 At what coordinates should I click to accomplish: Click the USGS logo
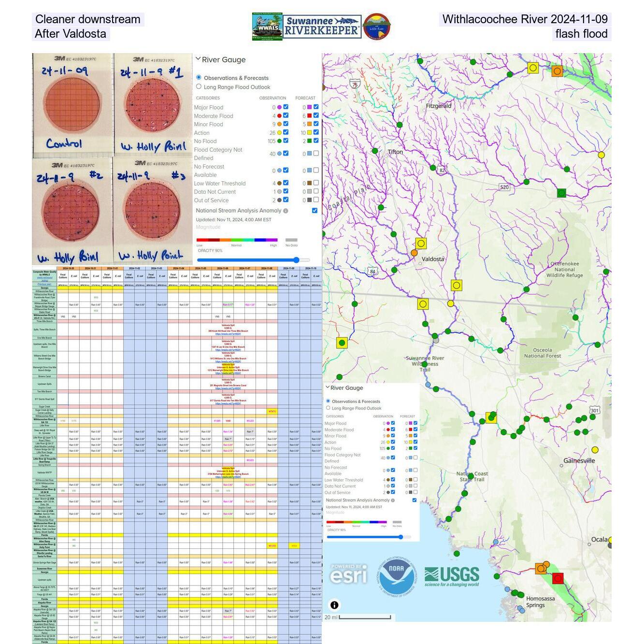tap(452, 577)
